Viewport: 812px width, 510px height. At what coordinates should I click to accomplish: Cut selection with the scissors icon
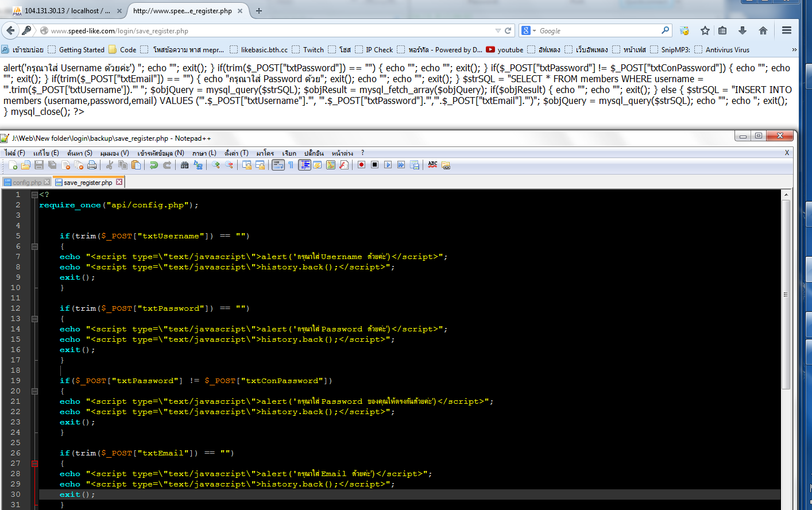click(109, 165)
